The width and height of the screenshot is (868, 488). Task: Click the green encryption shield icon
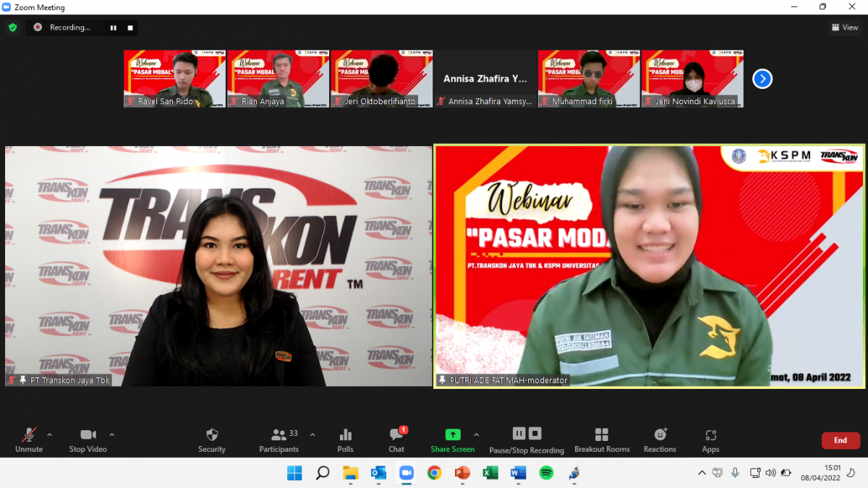pos(12,27)
